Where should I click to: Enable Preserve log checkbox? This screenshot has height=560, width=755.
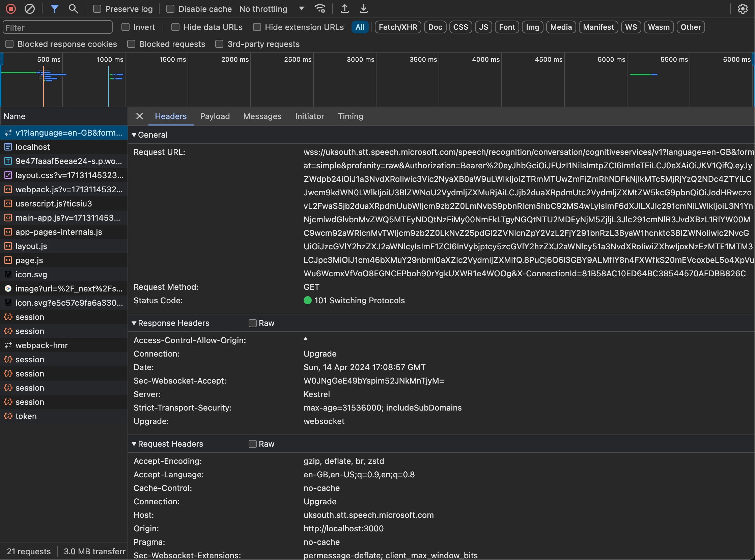point(97,9)
